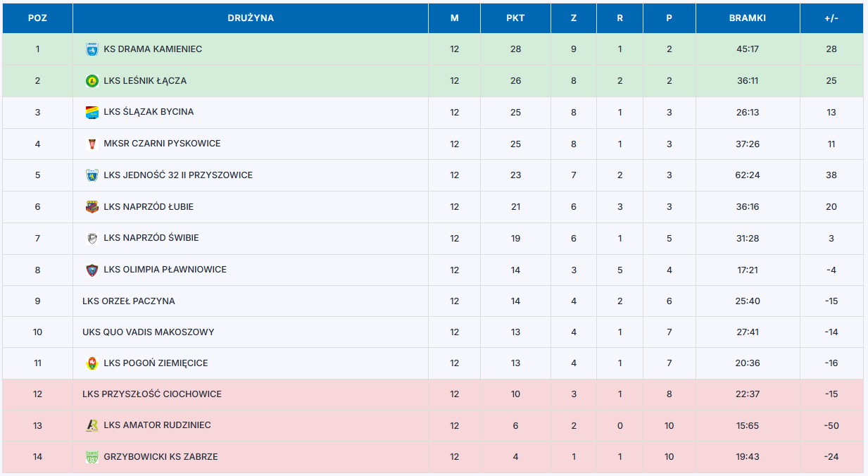Click the BRAMKI column header

pyautogui.click(x=748, y=18)
